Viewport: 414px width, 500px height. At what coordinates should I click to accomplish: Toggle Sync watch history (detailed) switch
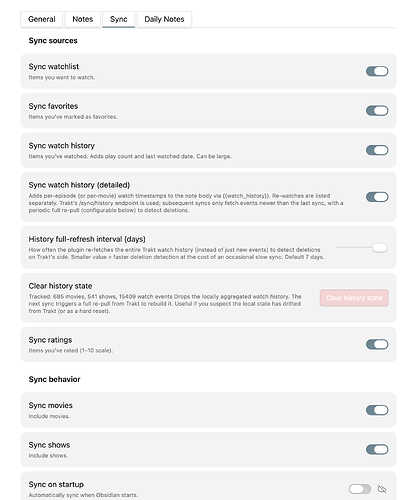pyautogui.click(x=377, y=197)
